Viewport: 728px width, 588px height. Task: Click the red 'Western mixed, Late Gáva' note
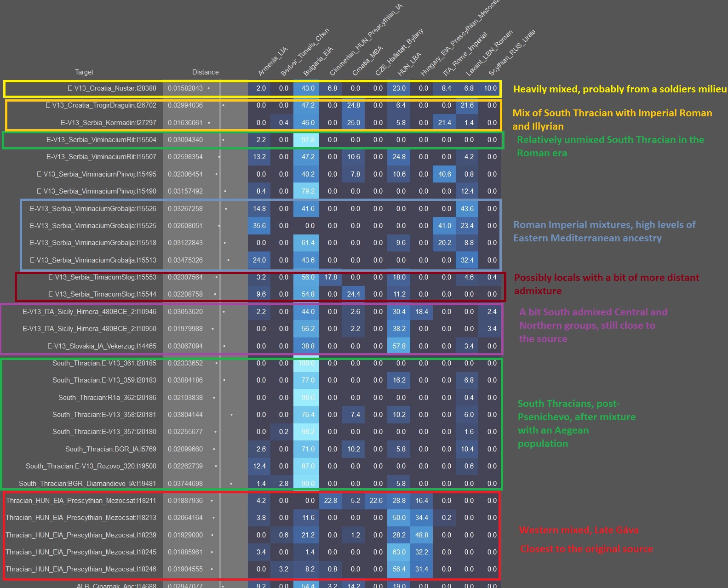coord(579,530)
